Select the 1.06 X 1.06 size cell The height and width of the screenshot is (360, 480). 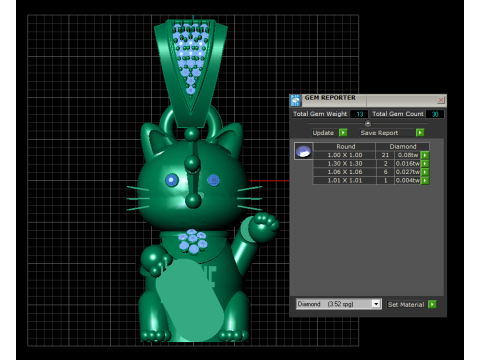(345, 172)
